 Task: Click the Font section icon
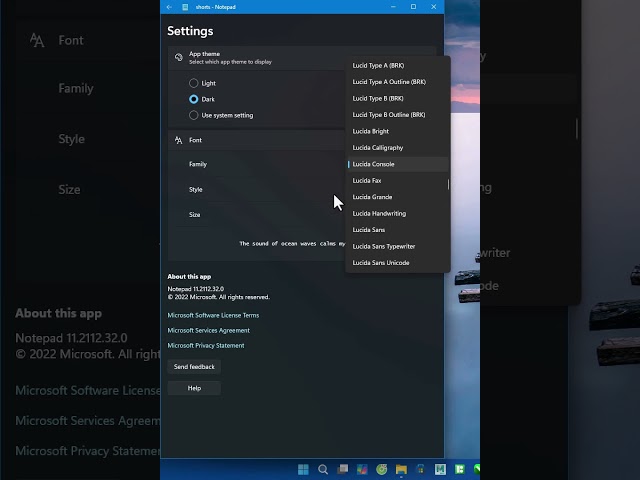(x=178, y=140)
